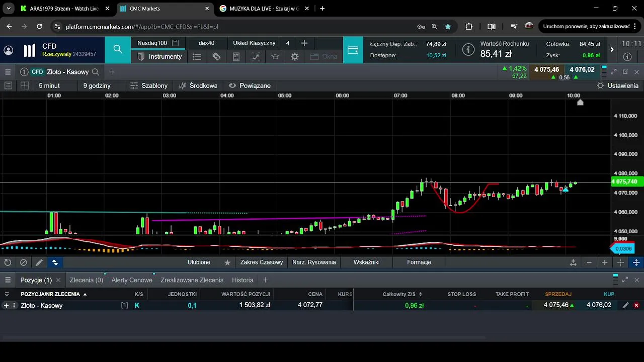Clear drawings with the crossed-circle icon
644x362 pixels.
coord(24,262)
